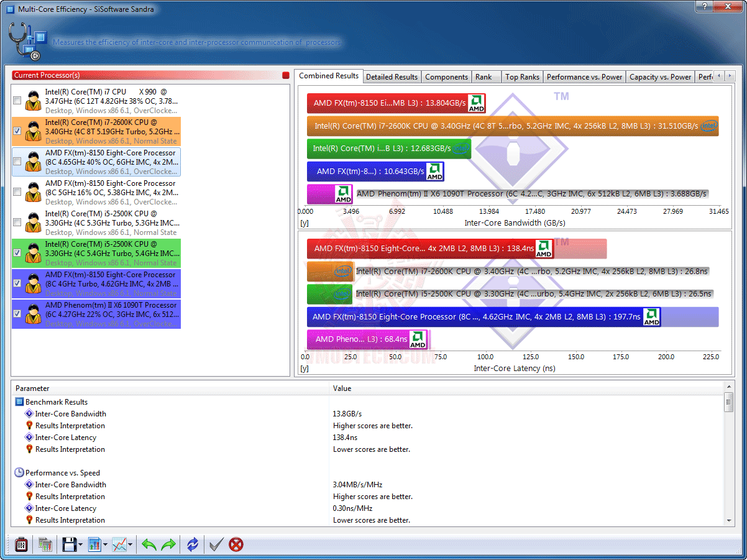The width and height of the screenshot is (747, 560).
Task: Open the Detailed Results tab
Action: point(392,77)
